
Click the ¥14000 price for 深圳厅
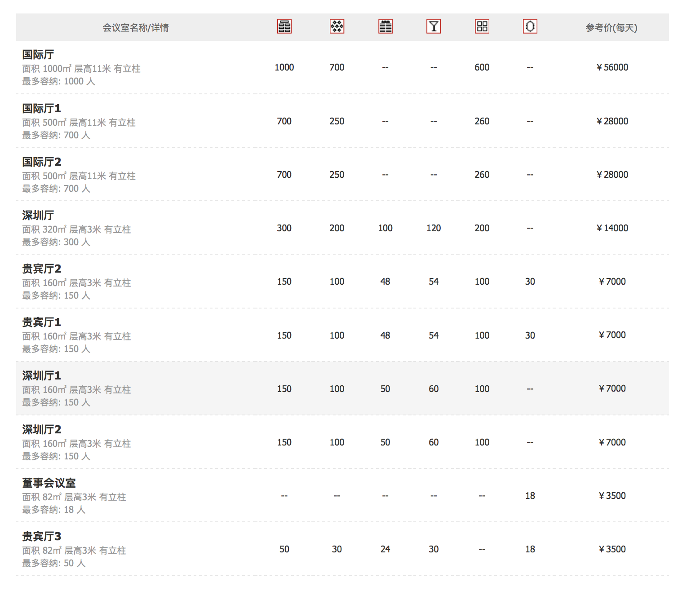(612, 228)
